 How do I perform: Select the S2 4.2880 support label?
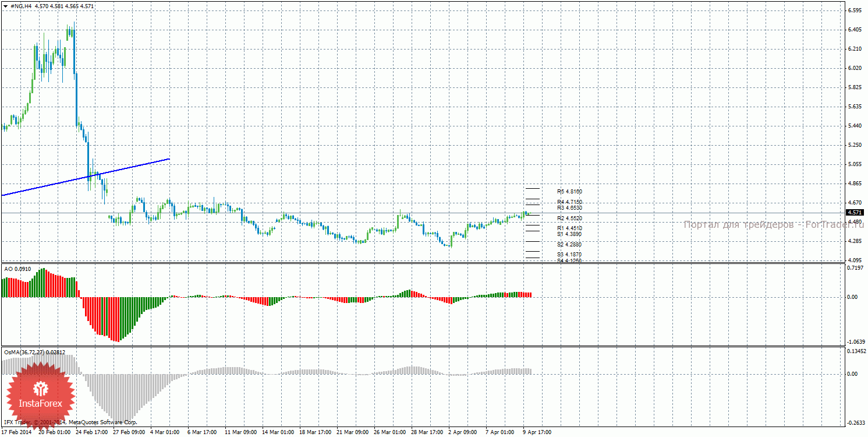point(569,245)
